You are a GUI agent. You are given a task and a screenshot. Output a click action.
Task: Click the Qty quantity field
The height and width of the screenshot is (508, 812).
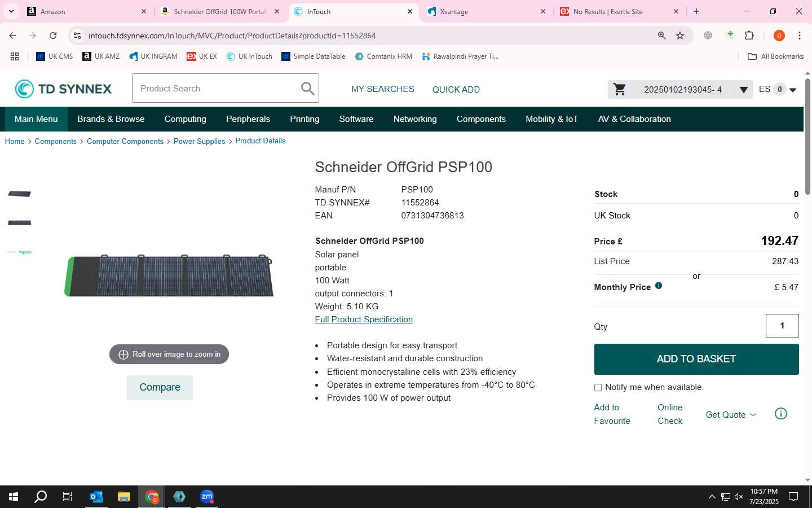782,326
